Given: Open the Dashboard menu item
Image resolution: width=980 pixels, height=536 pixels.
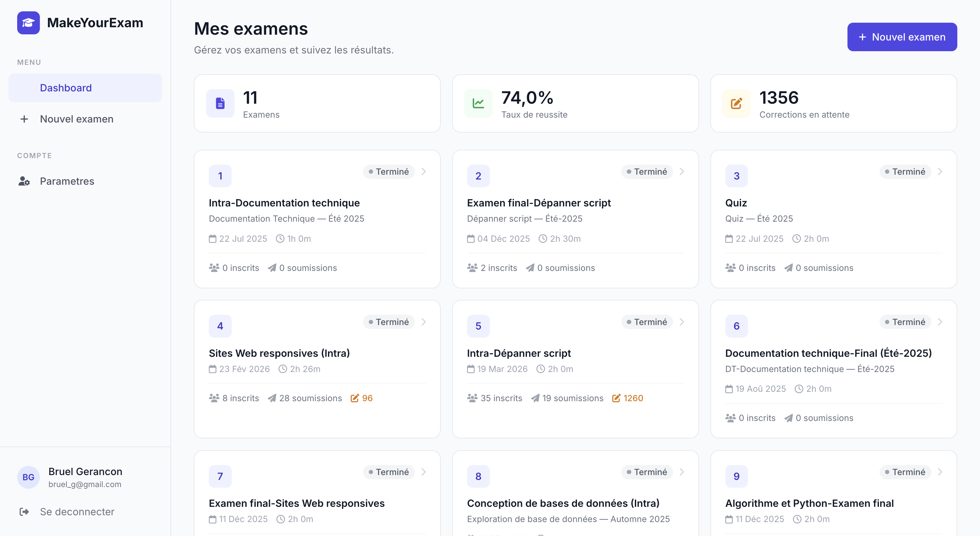Looking at the screenshot, I should pos(85,88).
